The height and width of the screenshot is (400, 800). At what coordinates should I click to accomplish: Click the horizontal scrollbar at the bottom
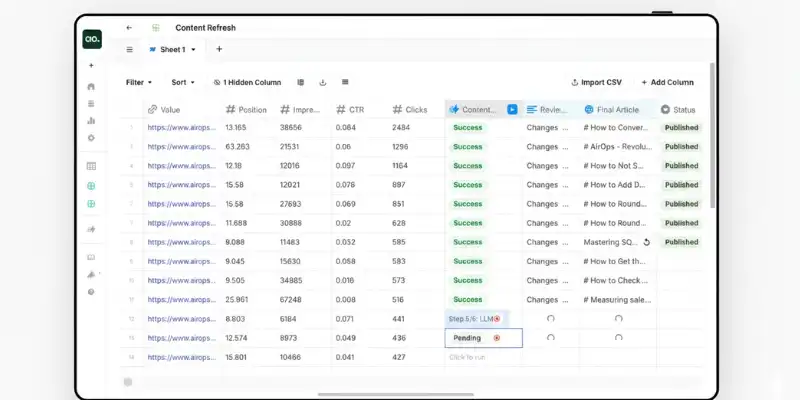tap(395, 394)
